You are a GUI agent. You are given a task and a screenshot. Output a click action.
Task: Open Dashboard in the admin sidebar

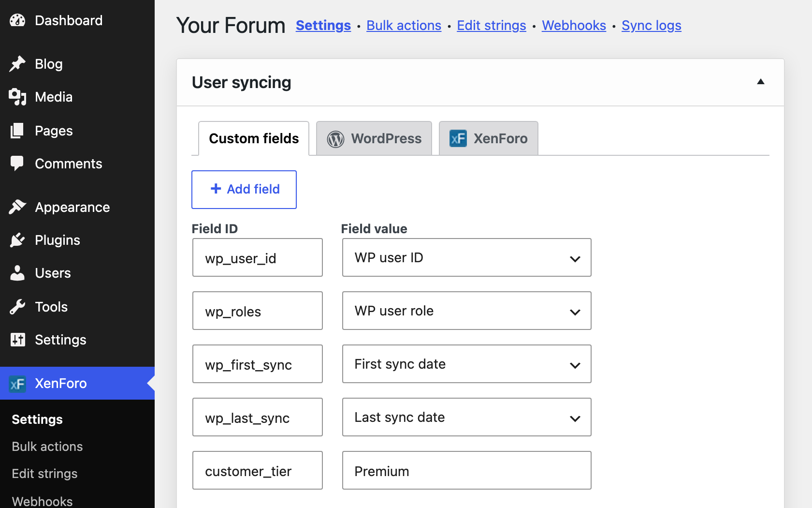pyautogui.click(x=77, y=20)
